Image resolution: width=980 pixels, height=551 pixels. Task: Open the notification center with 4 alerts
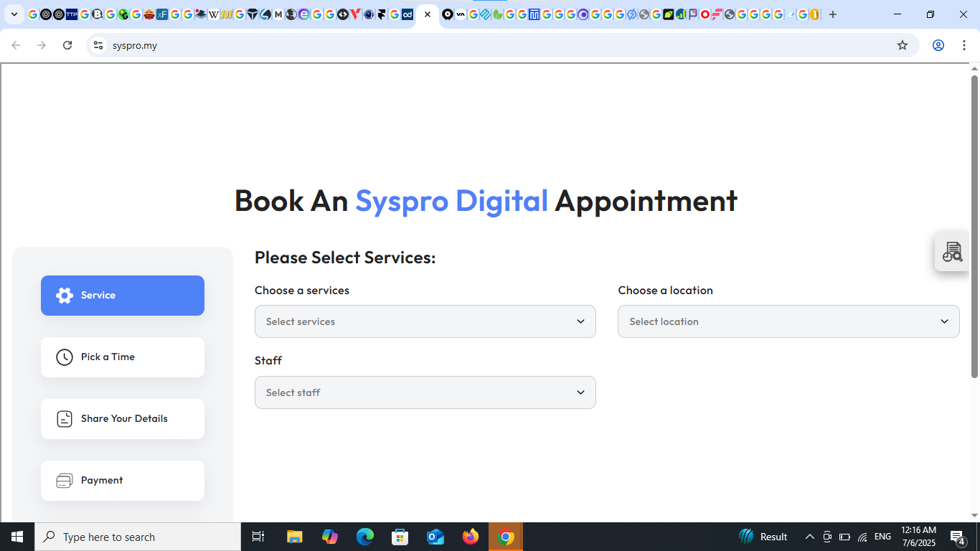(957, 537)
